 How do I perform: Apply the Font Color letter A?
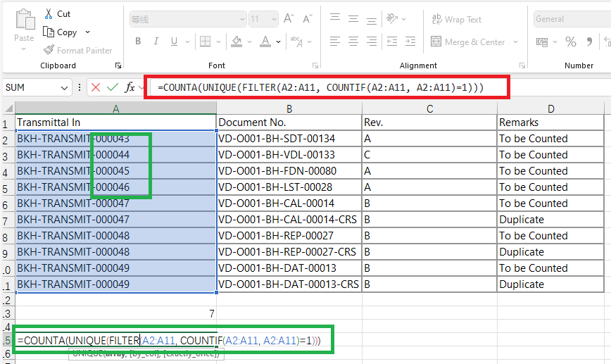point(265,42)
